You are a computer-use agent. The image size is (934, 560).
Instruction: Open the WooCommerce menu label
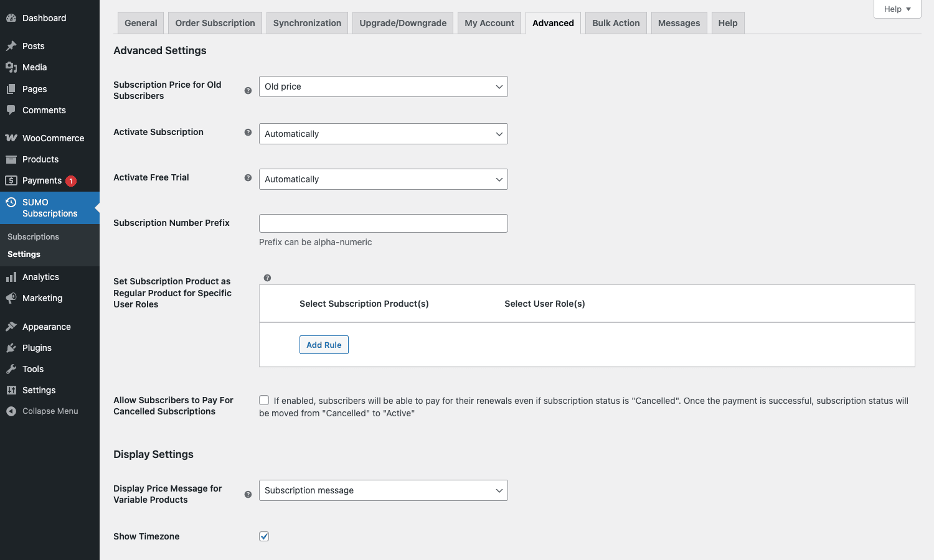(53, 138)
